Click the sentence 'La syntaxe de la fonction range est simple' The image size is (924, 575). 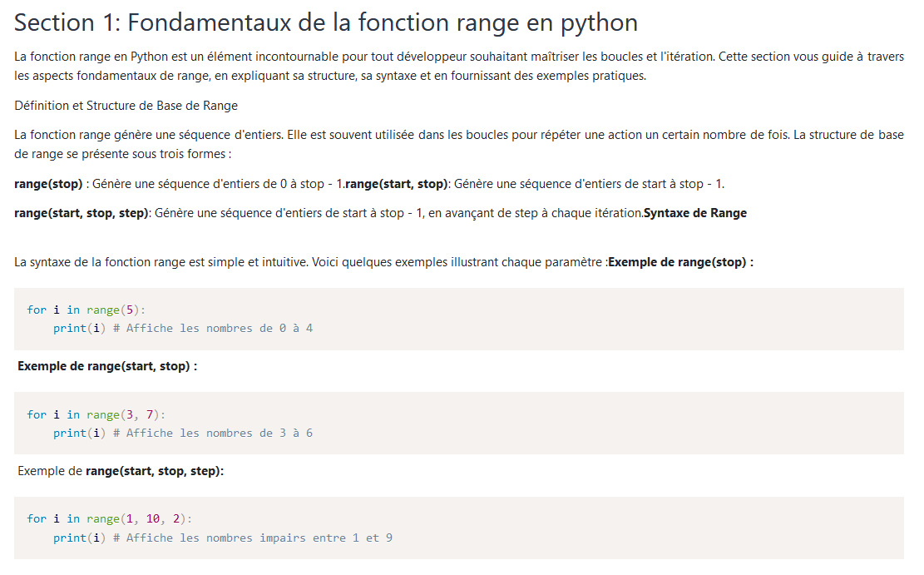coord(309,262)
